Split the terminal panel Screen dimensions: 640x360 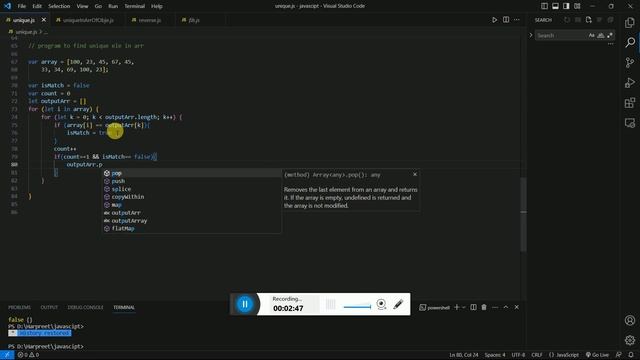(x=473, y=307)
